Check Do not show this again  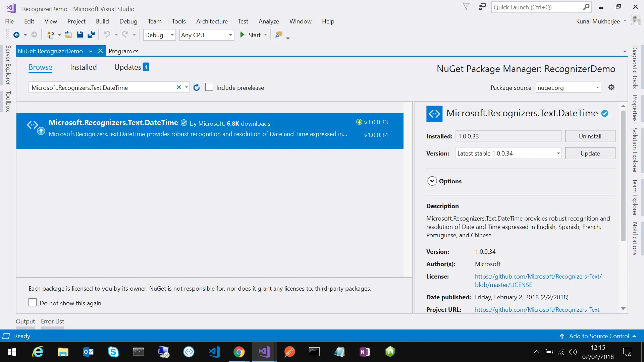click(33, 303)
